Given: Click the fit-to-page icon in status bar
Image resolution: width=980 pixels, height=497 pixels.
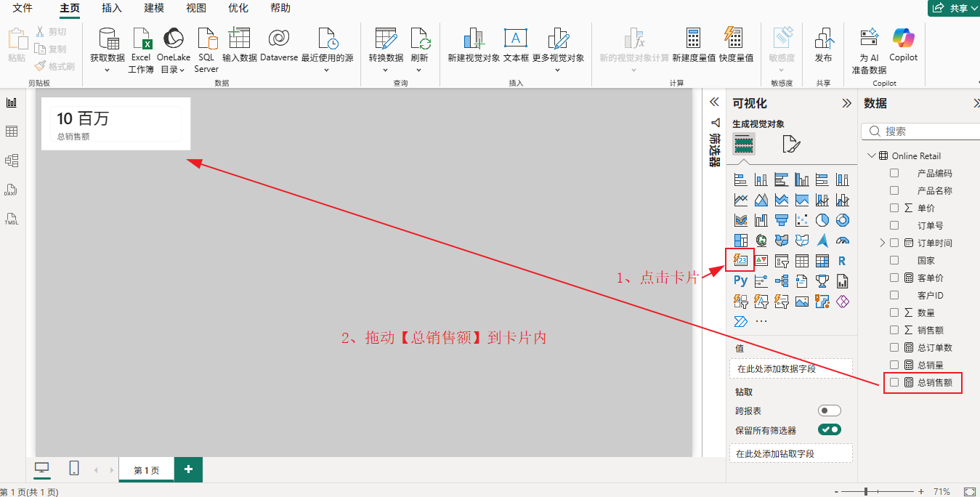Looking at the screenshot, I should 969,492.
